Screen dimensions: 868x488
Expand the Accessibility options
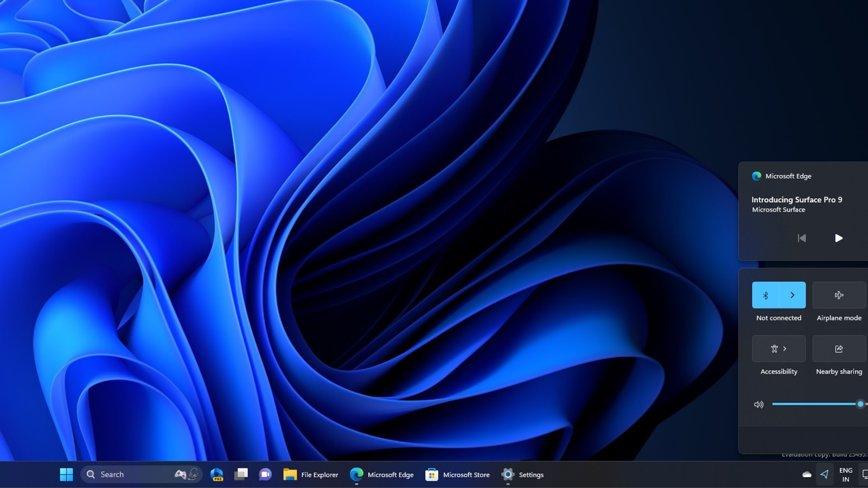[x=778, y=349]
